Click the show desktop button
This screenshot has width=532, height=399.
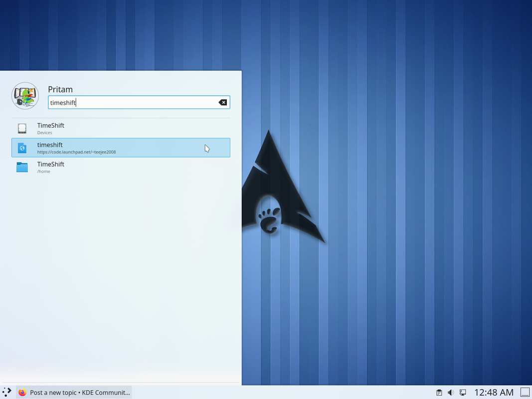(525, 392)
